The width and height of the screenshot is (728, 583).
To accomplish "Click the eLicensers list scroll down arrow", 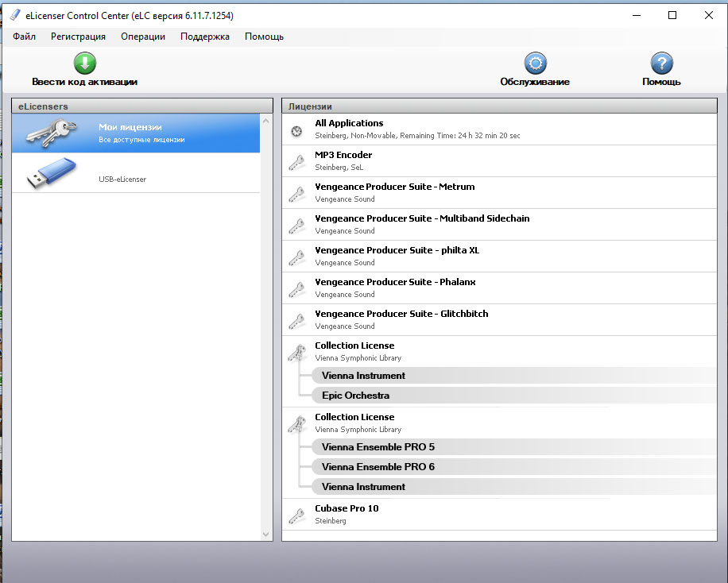I will [266, 535].
